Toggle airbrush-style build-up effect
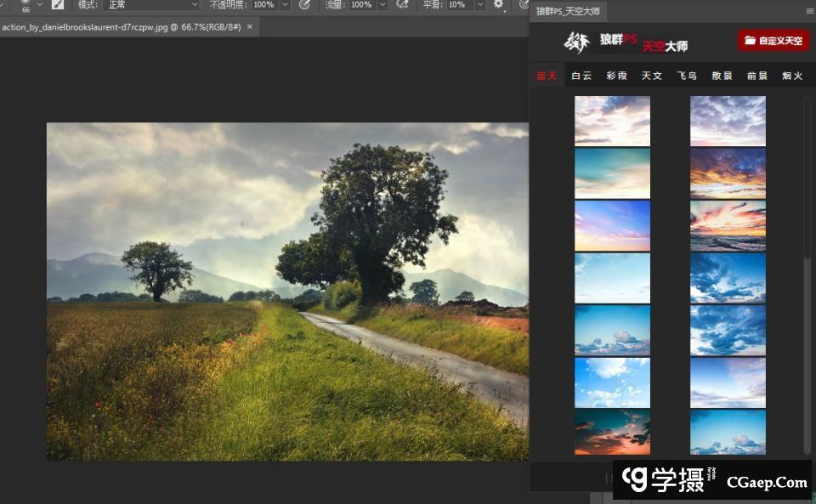 (x=403, y=5)
